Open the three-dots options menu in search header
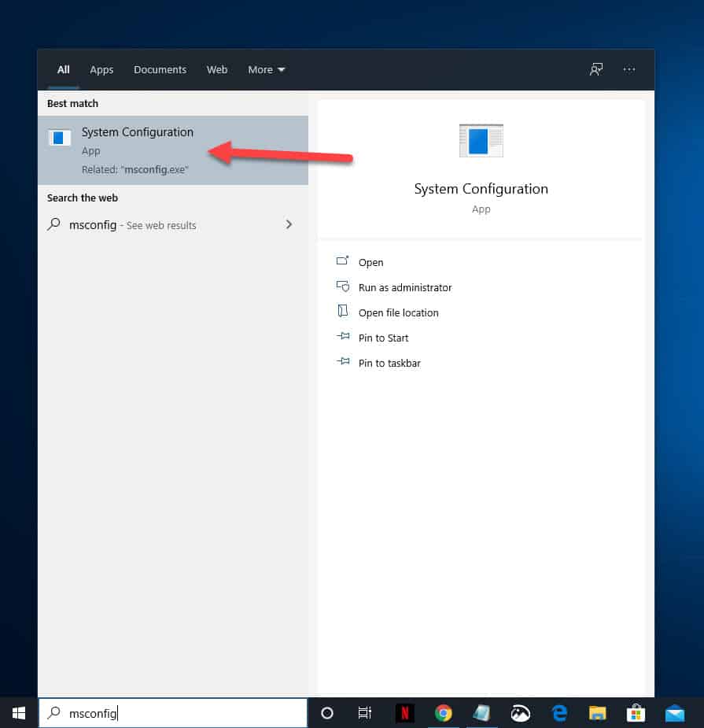This screenshot has height=728, width=704. click(x=628, y=69)
